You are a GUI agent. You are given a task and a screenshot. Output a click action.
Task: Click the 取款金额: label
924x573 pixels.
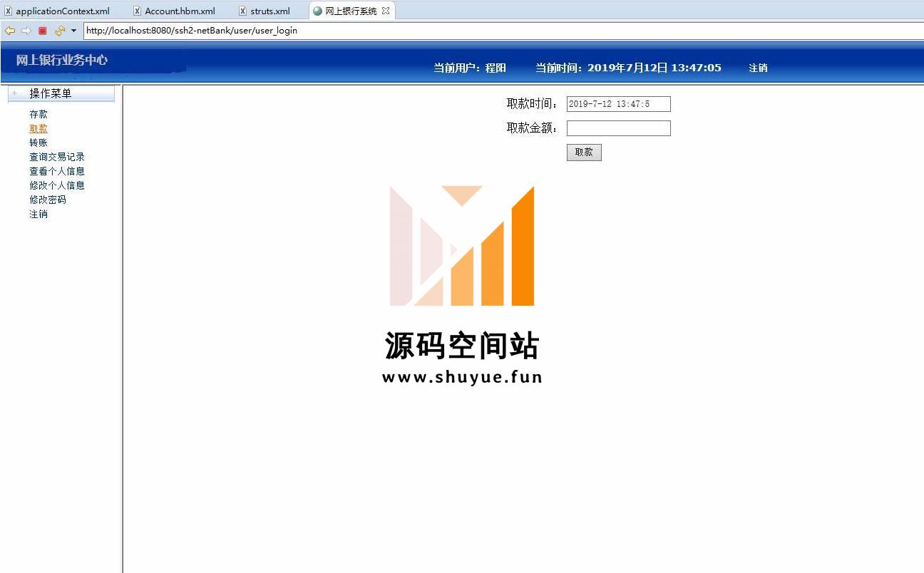pos(532,128)
